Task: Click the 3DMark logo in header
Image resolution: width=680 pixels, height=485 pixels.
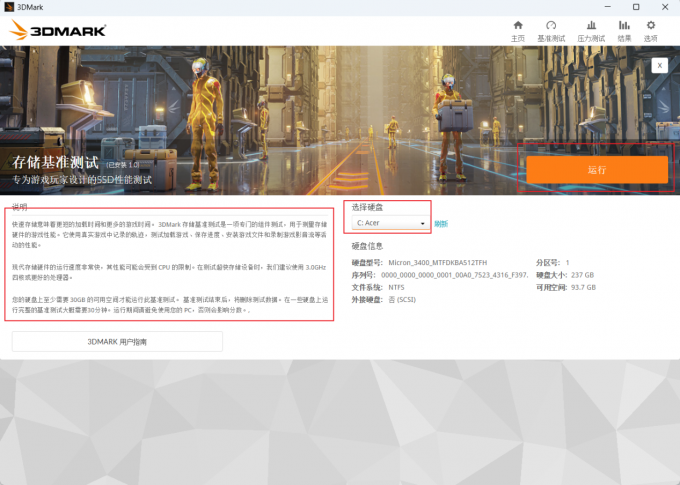Action: [57, 30]
